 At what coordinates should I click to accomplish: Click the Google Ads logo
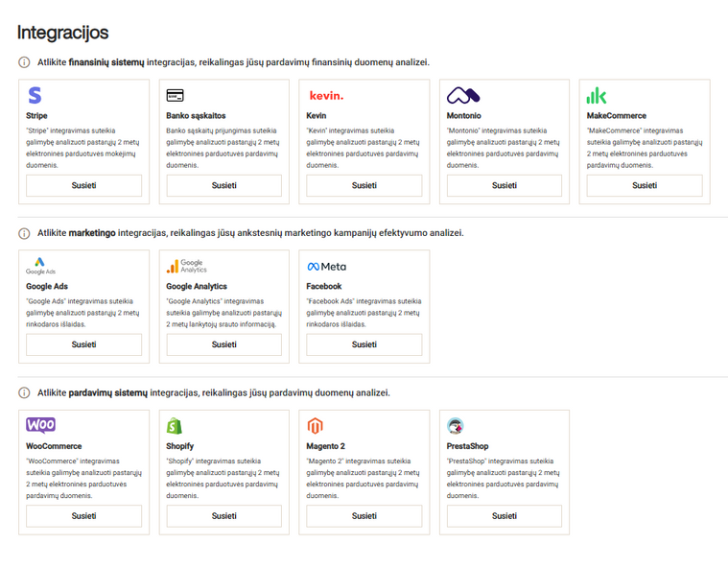point(41,266)
